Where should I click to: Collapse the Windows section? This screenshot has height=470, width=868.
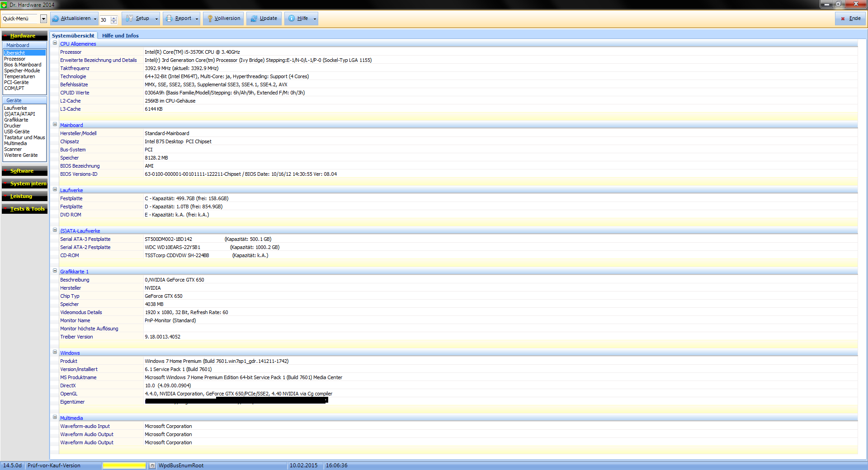tap(55, 352)
